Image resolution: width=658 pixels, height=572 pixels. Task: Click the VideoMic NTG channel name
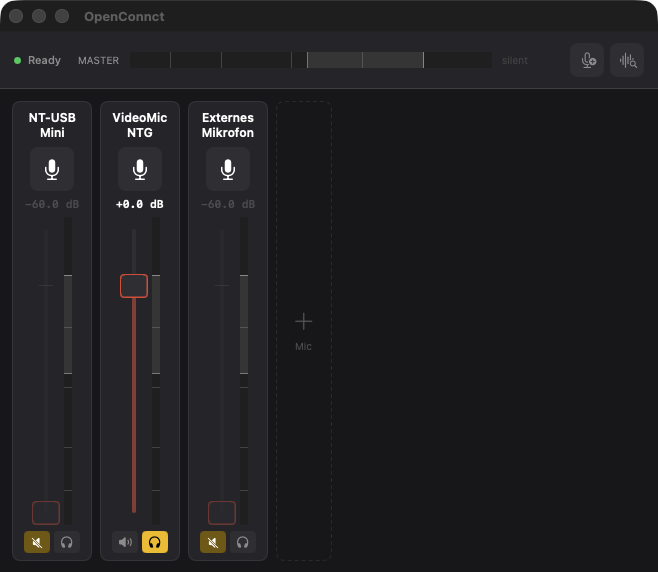click(x=140, y=125)
